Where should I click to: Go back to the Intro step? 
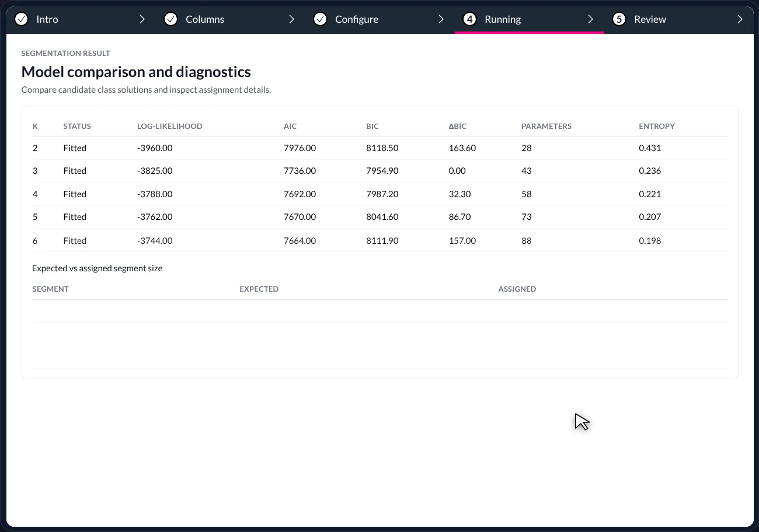[47, 19]
